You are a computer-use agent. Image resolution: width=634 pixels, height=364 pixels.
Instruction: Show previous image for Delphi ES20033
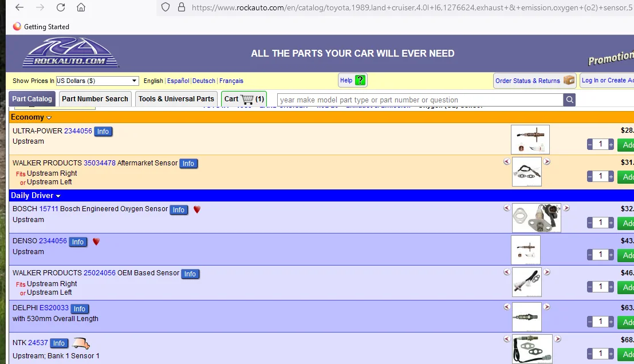[507, 307]
